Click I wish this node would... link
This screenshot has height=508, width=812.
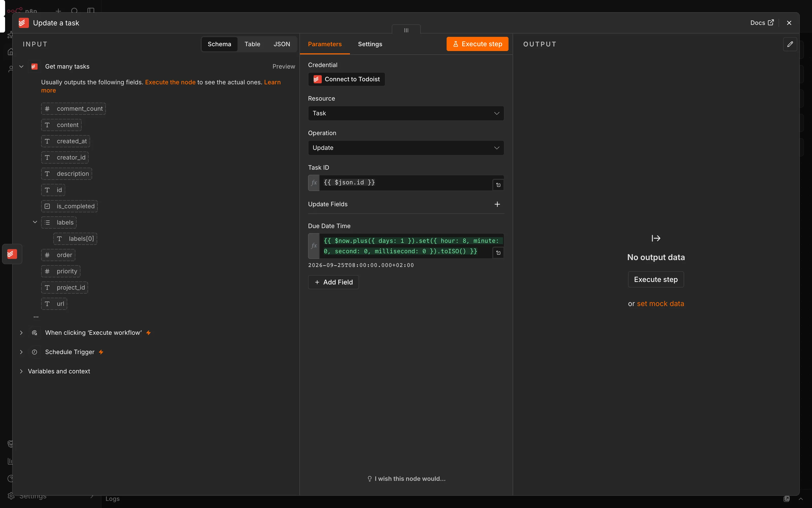[406, 479]
